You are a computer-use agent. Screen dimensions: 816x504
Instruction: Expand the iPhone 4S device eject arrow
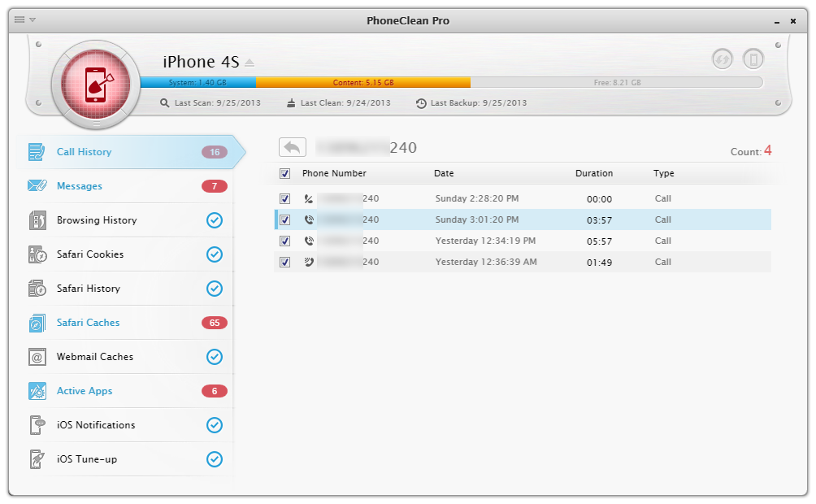pos(250,63)
